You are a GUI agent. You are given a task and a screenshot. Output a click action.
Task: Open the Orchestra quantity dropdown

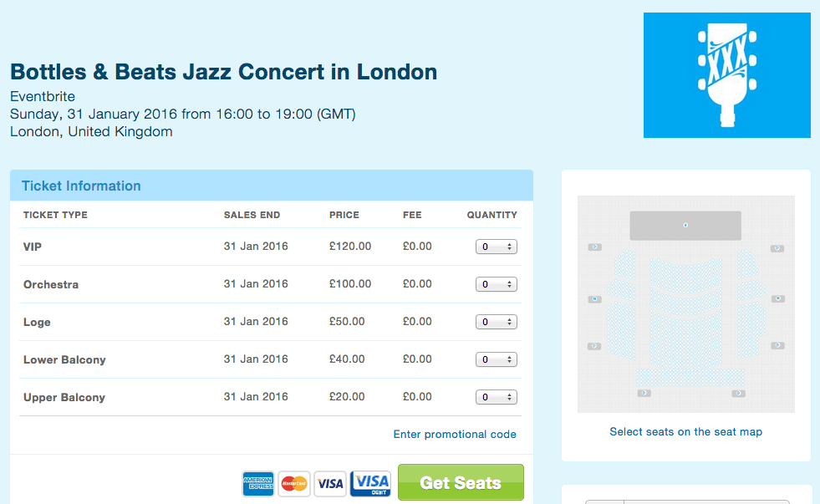coord(497,284)
